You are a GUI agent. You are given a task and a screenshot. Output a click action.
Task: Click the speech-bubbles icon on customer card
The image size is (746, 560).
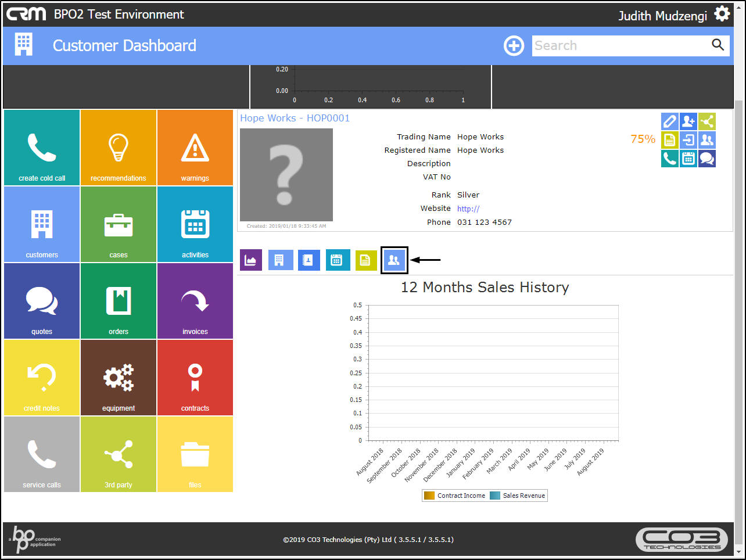click(x=707, y=158)
